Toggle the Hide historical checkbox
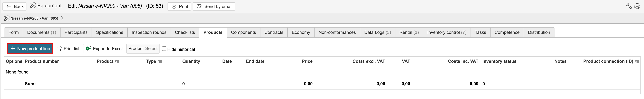This screenshot has height=99, width=644. point(164,49)
